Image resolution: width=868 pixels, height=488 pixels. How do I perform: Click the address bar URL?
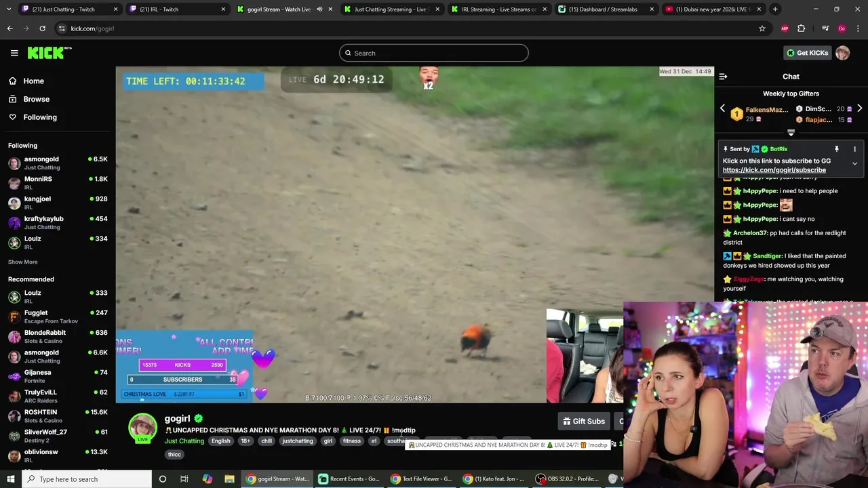[92, 28]
